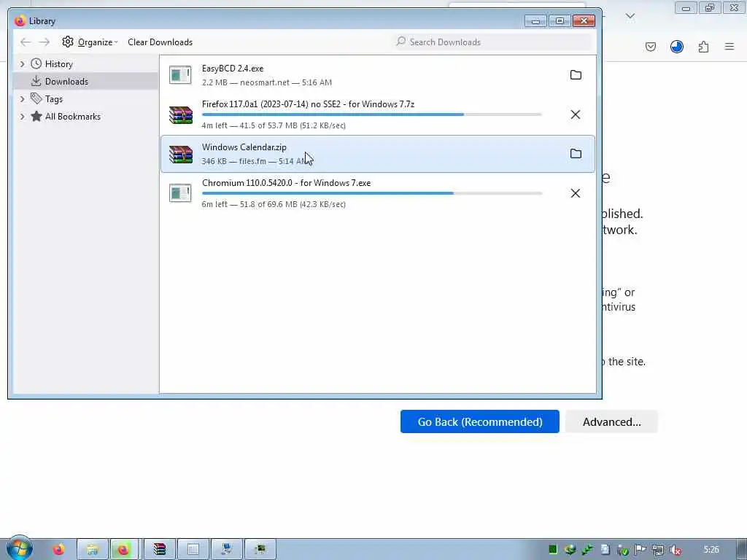Click Clear Downloads

click(160, 42)
